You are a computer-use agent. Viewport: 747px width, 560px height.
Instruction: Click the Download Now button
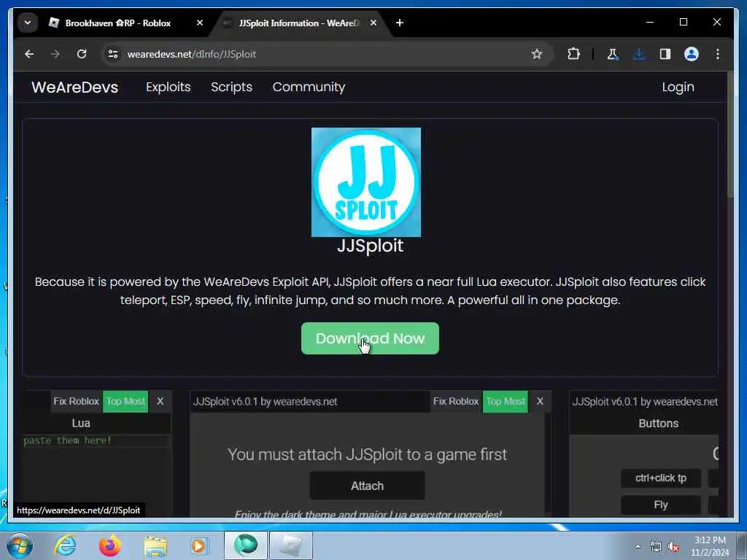tap(370, 338)
